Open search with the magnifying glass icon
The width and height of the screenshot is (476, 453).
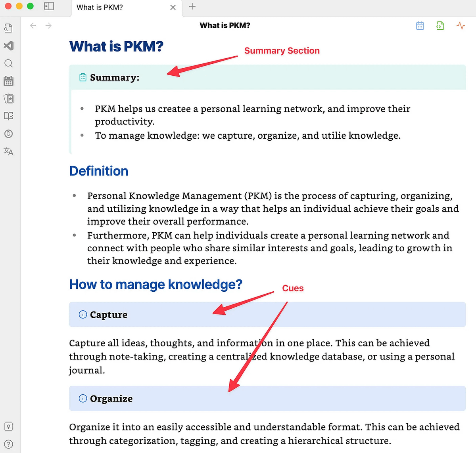pos(8,63)
